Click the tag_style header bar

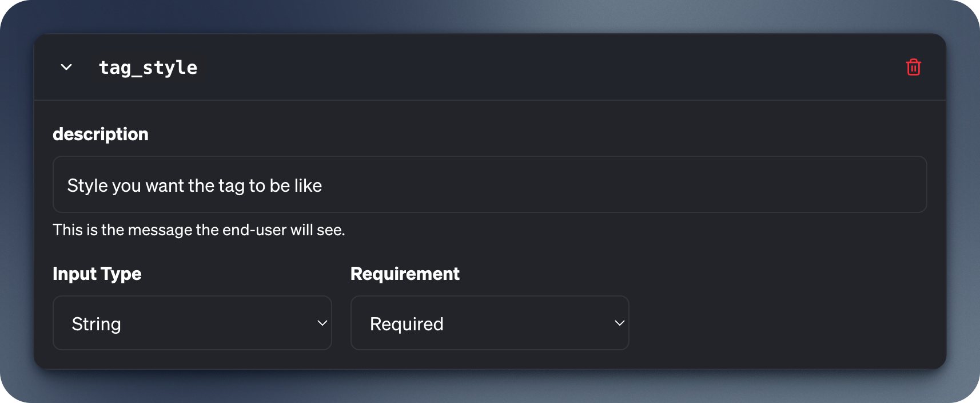tap(515, 68)
